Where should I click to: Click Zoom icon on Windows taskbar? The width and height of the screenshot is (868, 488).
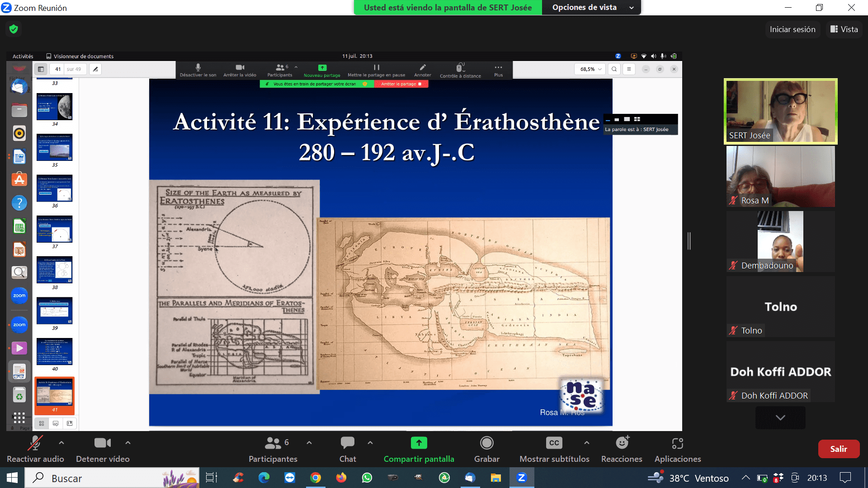pyautogui.click(x=522, y=478)
